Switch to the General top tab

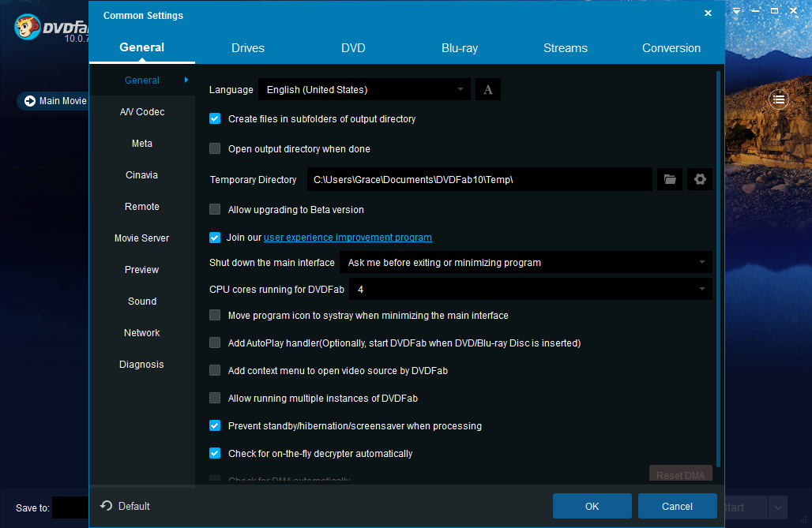click(x=142, y=47)
